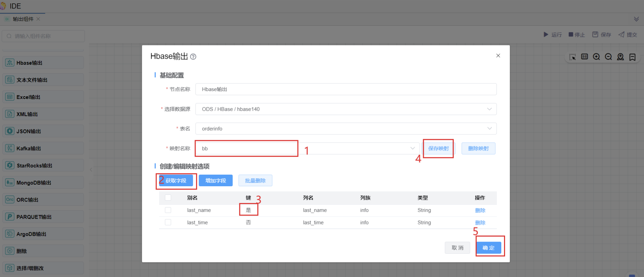The width and height of the screenshot is (644, 277).
Task: Click the help icon beside Hbase输出 title
Action: [x=193, y=57]
